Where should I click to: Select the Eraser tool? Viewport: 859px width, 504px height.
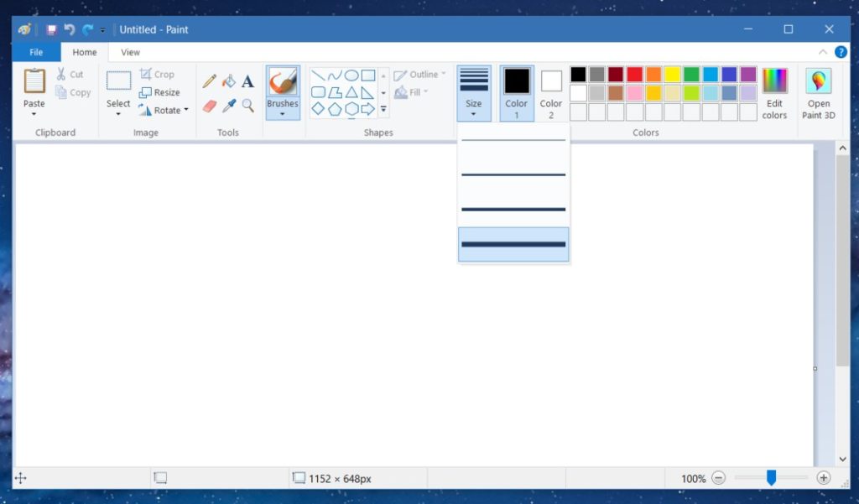[209, 106]
